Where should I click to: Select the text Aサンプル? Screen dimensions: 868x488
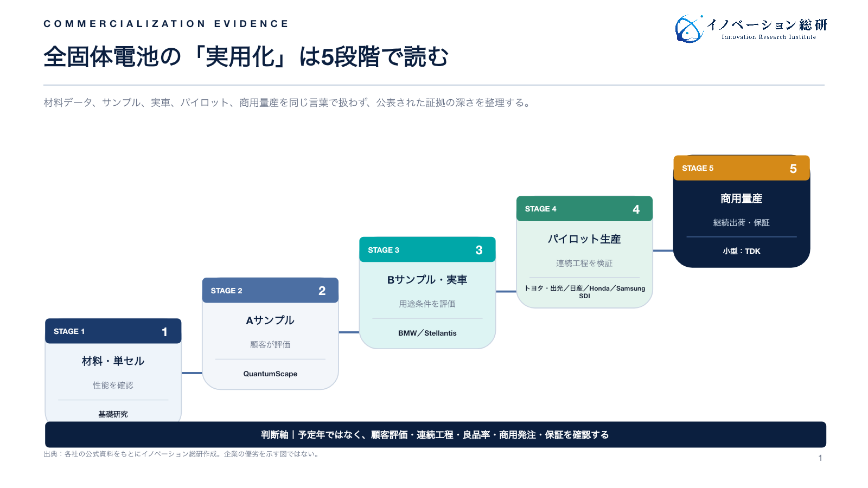[270, 320]
